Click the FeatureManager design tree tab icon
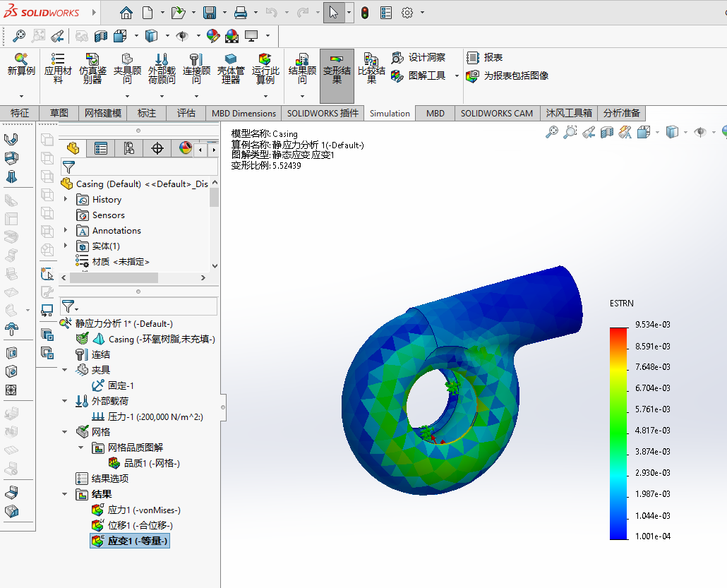727x588 pixels. tap(73, 148)
